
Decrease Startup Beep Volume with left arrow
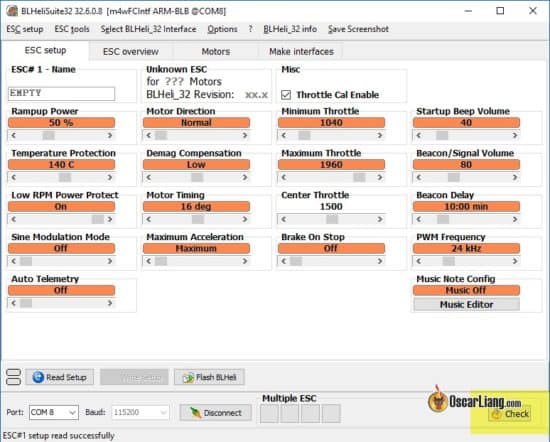tap(418, 135)
